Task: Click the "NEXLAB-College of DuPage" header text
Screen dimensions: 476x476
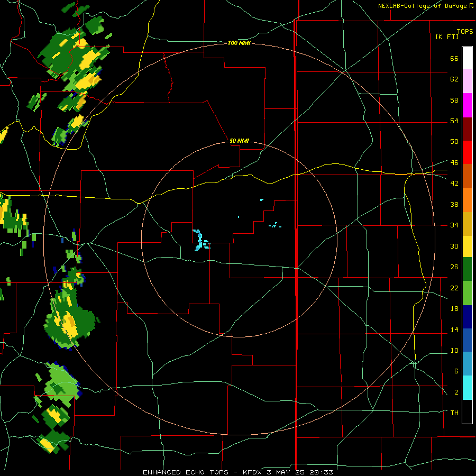Action: coord(422,6)
